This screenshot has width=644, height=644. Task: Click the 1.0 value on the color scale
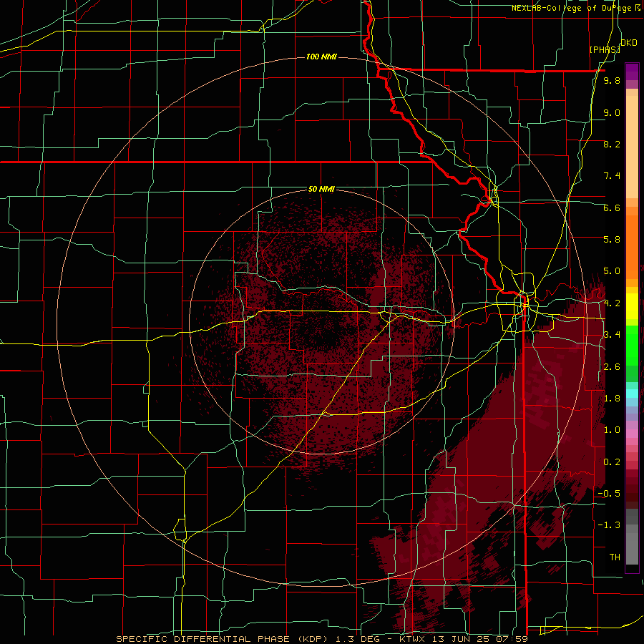pyautogui.click(x=612, y=430)
